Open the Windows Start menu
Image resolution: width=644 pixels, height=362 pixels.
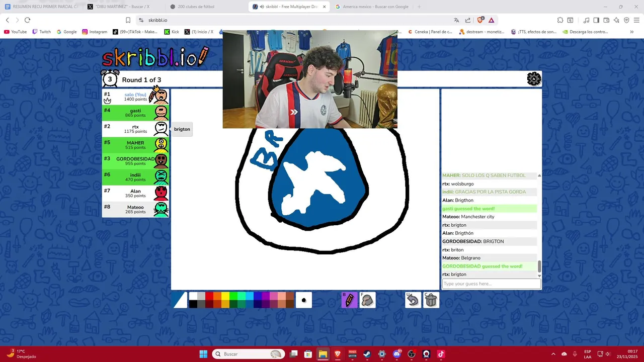coord(203,354)
